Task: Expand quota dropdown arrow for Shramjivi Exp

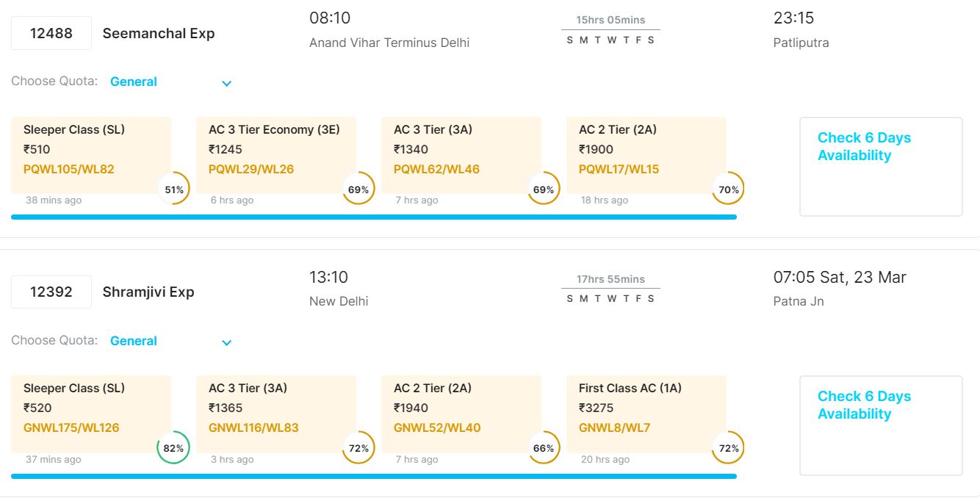Action: 227,343
